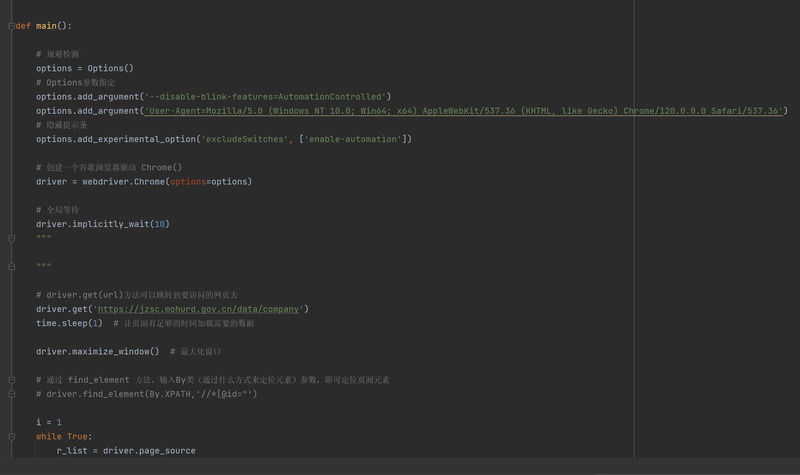This screenshot has height=475, width=800.
Task: Click the 'i = 1' line
Action: tap(48, 422)
